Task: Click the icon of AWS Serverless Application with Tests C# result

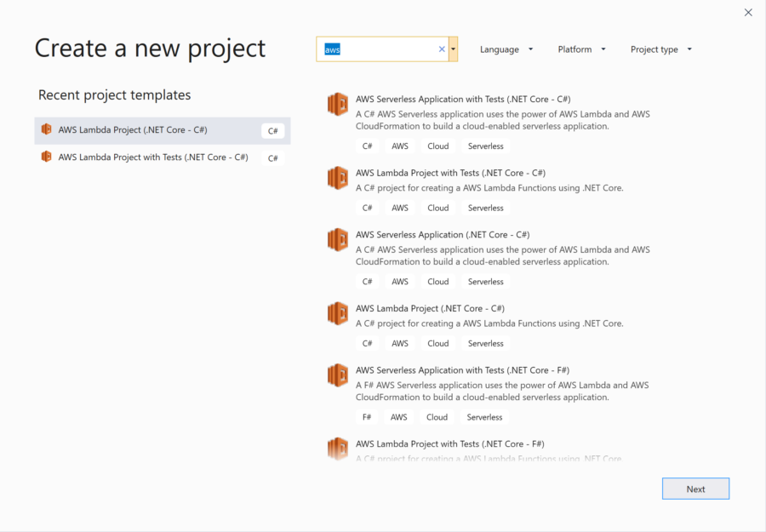Action: click(x=338, y=104)
